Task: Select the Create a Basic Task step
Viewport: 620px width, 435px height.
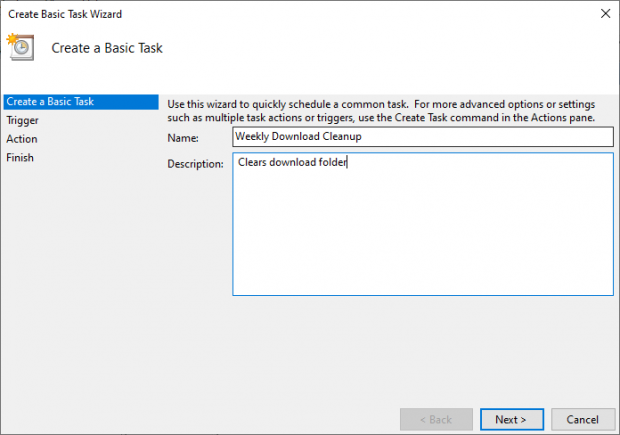Action: tap(81, 102)
